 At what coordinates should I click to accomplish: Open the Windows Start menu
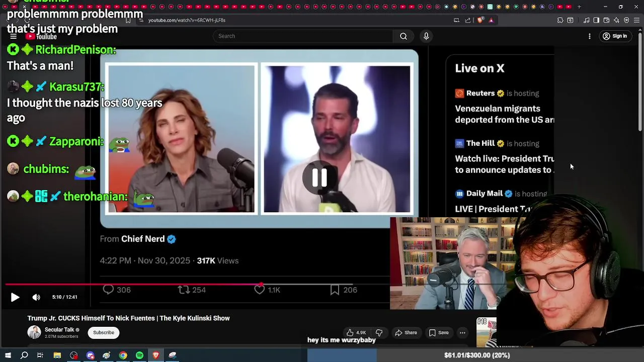coord(8,355)
